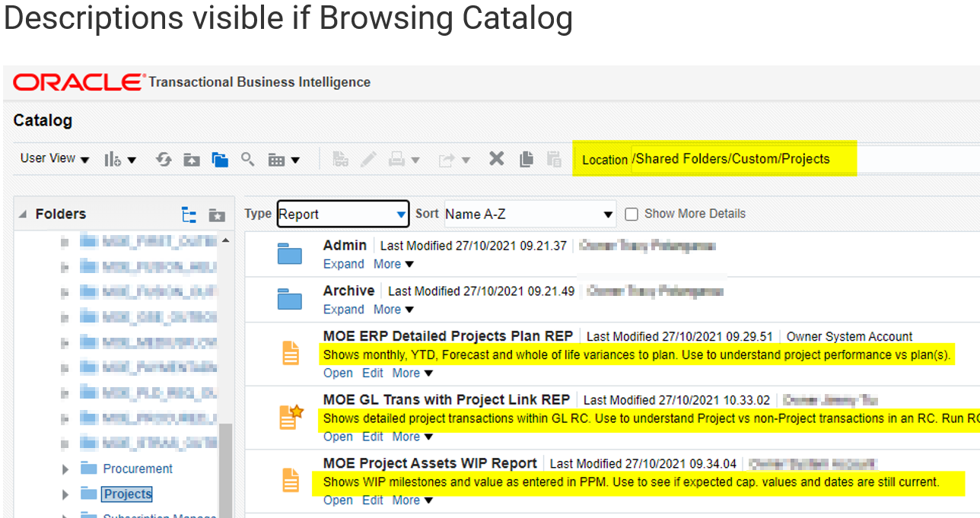Open More menu for Archive folder
Image resolution: width=980 pixels, height=518 pixels.
393,310
